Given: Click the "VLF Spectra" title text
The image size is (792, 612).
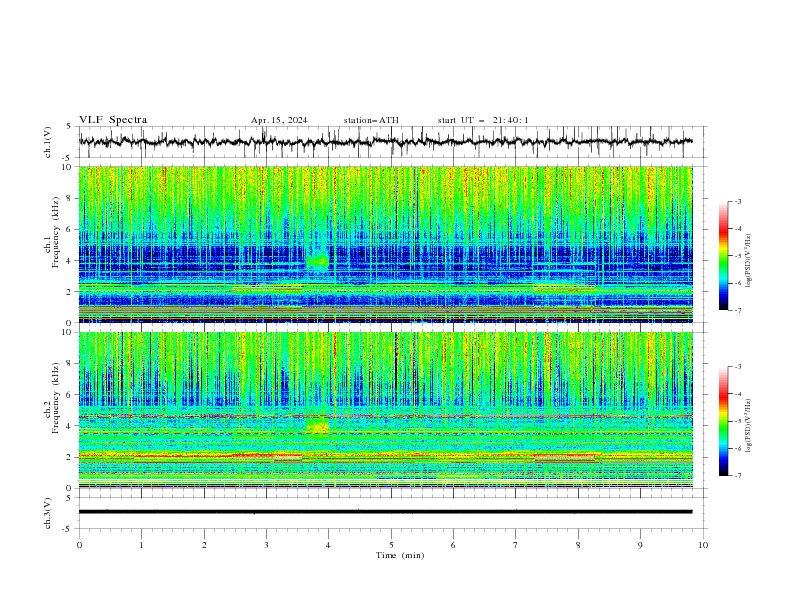Looking at the screenshot, I should [x=113, y=120].
